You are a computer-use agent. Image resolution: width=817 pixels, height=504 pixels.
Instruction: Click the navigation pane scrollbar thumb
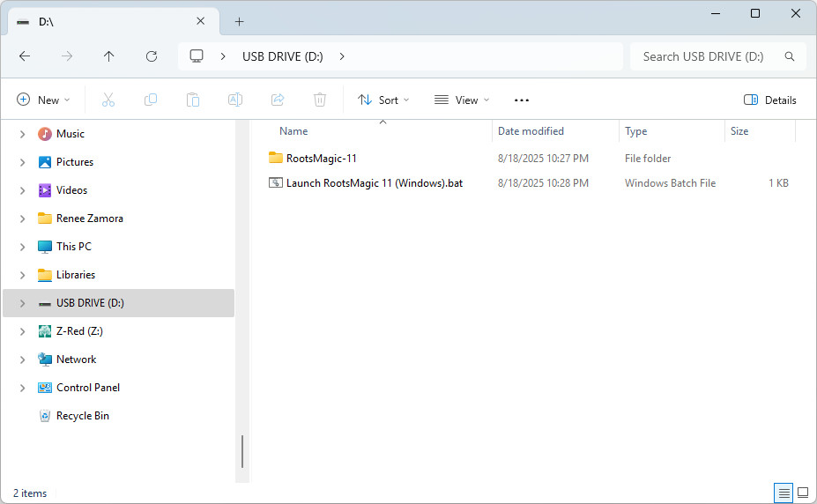[242, 451]
